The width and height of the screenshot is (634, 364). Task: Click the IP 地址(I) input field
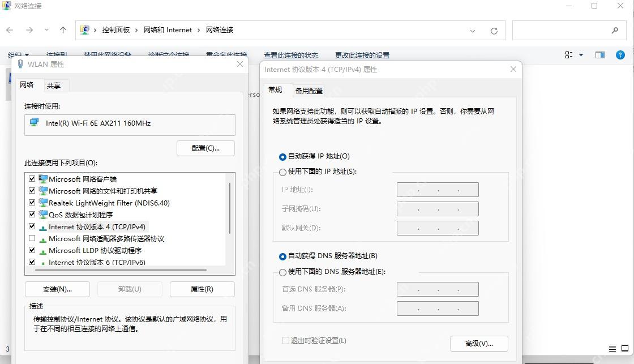point(438,189)
